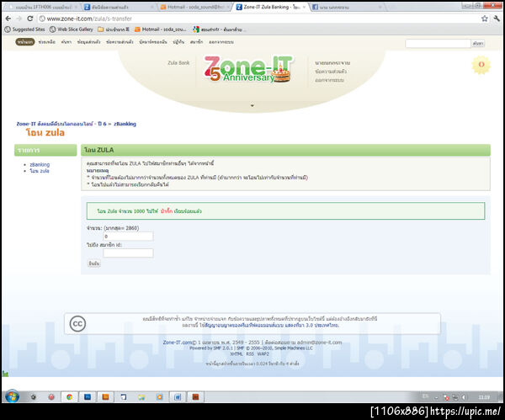
Task: Click the site info globe in address bar
Action: point(42,19)
